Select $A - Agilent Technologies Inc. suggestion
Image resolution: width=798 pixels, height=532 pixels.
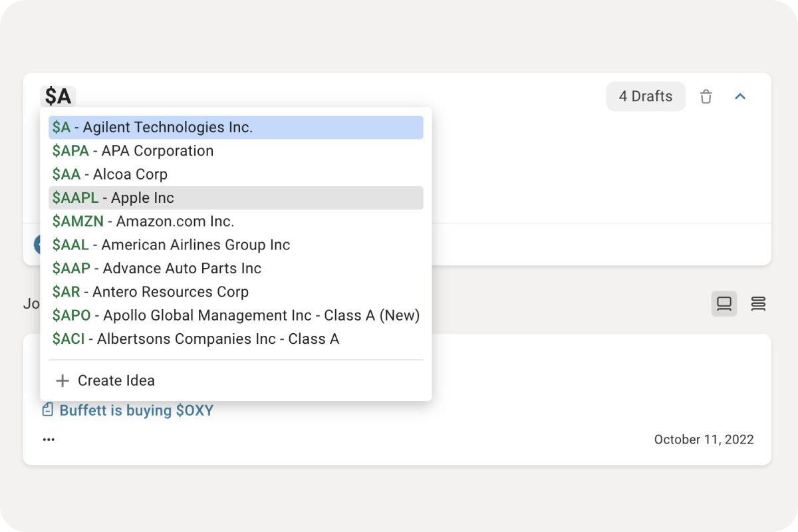[x=236, y=128]
